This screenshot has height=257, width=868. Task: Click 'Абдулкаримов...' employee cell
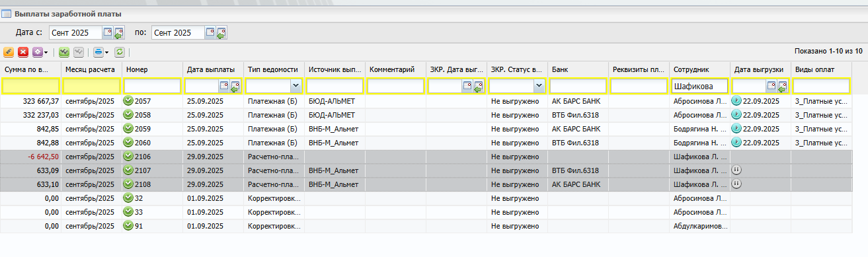click(x=700, y=226)
